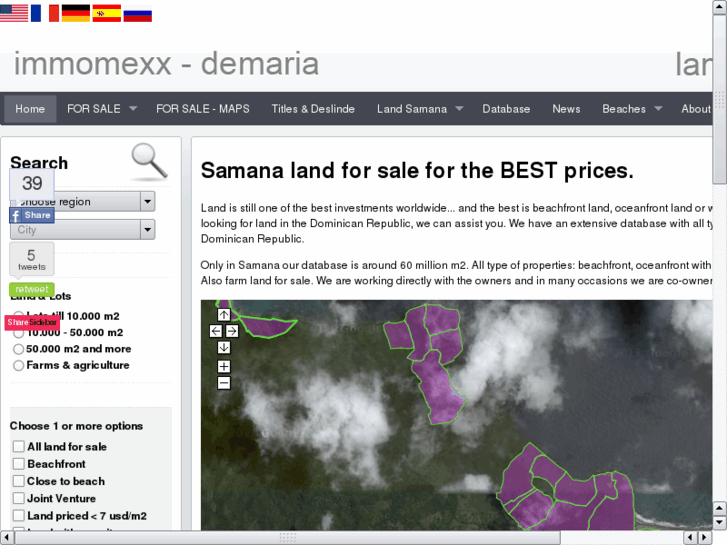Screen dimensions: 727x545
Task: Click the horizontal scrollbar thumb
Action: (287, 538)
